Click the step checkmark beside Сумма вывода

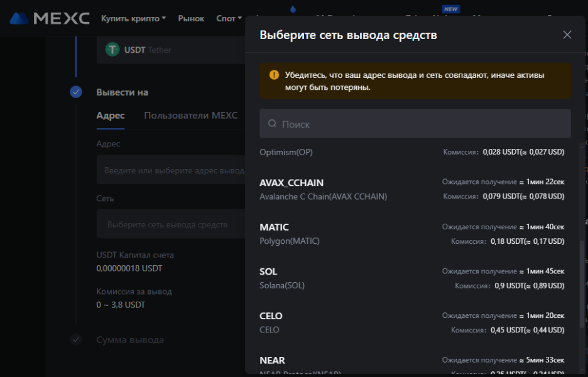point(76,340)
